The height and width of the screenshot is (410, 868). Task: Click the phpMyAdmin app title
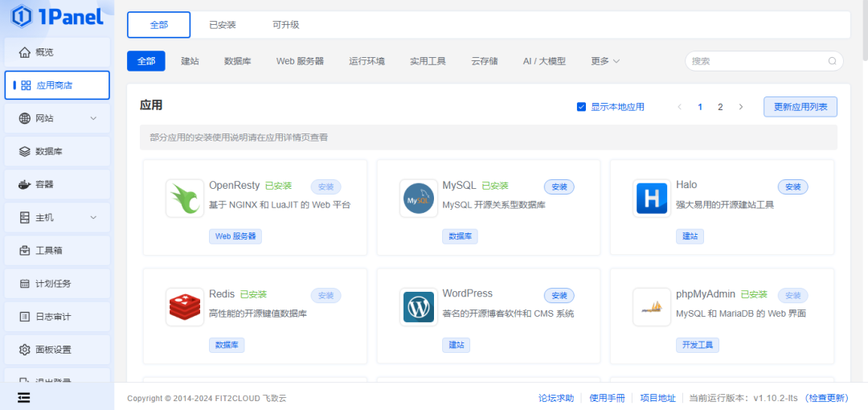[x=706, y=293]
